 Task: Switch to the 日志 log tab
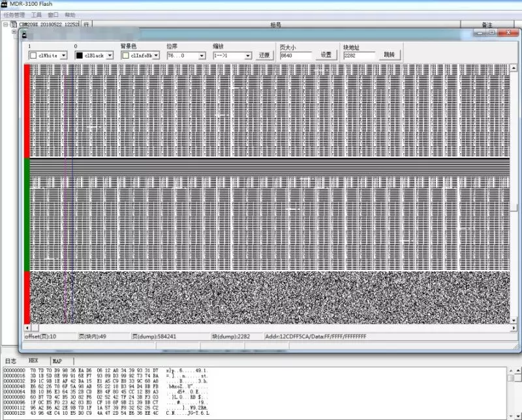tap(10, 360)
